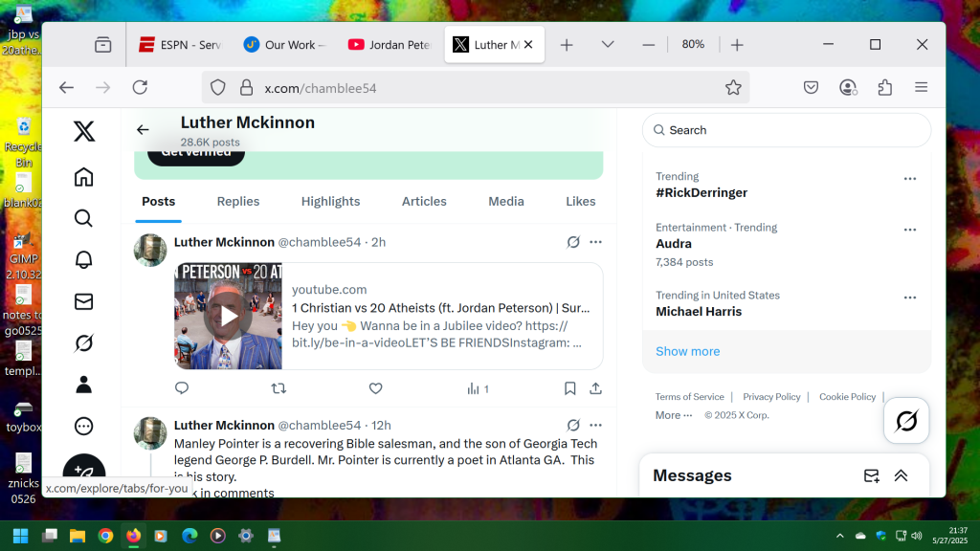The height and width of the screenshot is (551, 980).
Task: Share the first post via share icon
Action: point(595,388)
